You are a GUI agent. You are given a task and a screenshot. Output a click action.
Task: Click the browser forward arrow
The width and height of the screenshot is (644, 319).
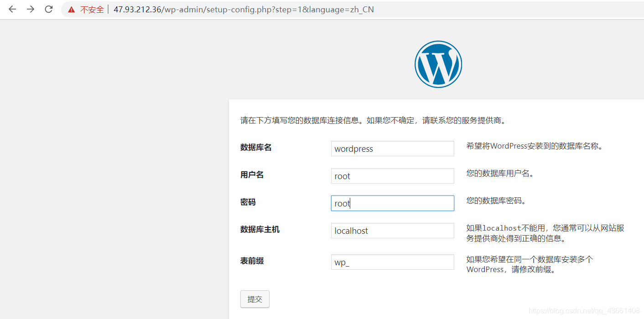click(31, 9)
